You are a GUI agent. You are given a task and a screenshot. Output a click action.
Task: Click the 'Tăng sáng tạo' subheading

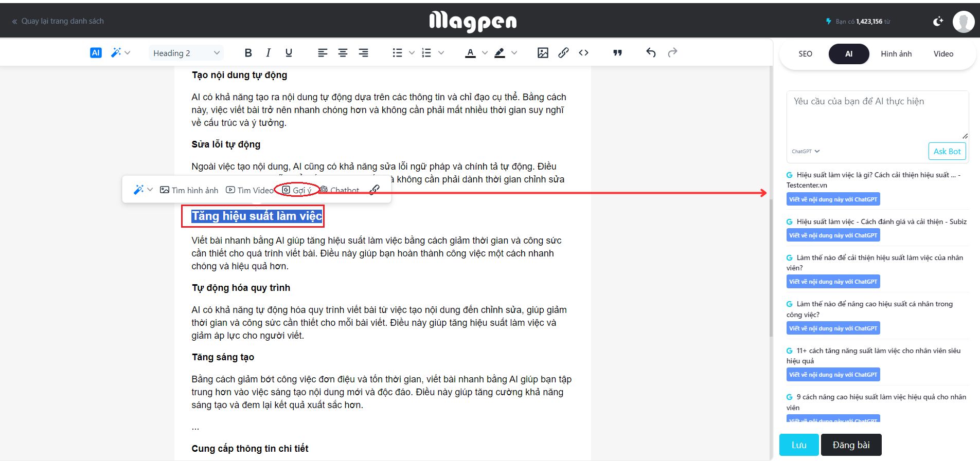pyautogui.click(x=223, y=357)
